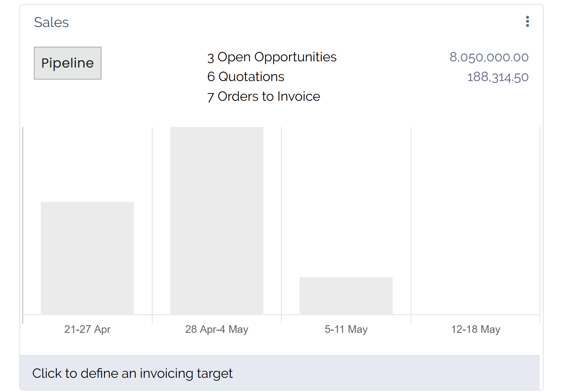The width and height of the screenshot is (567, 392).
Task: Click the 8,050,000.00 opportunities amount
Action: tap(489, 57)
